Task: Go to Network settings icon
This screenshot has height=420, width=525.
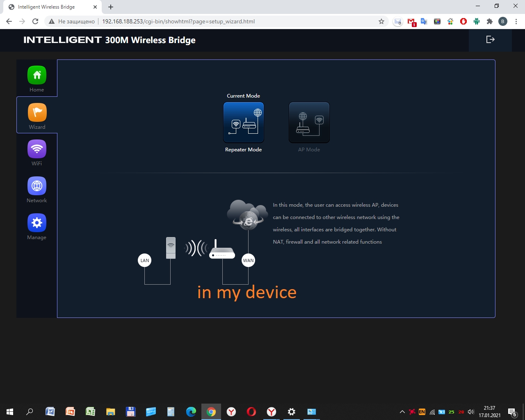Action: coord(37,186)
